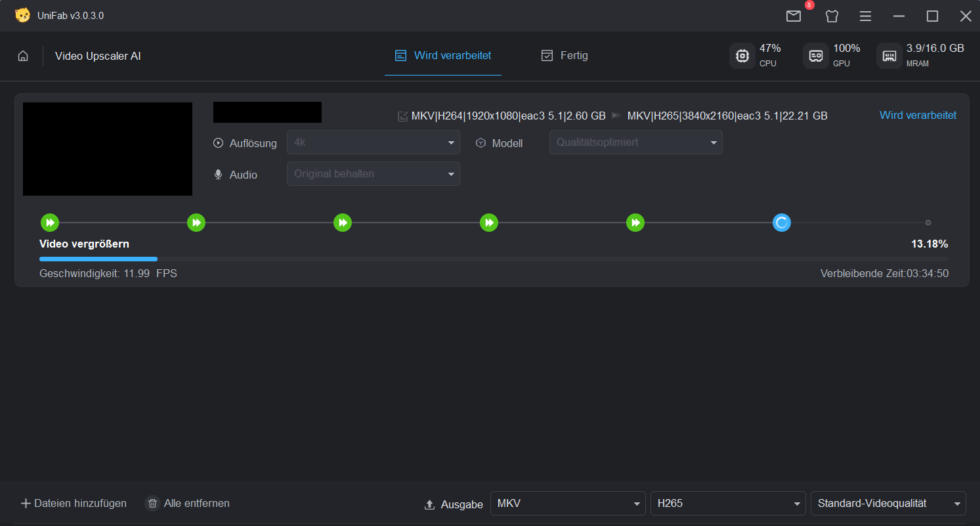980x526 pixels.
Task: Open the hamburger main menu
Action: point(866,16)
